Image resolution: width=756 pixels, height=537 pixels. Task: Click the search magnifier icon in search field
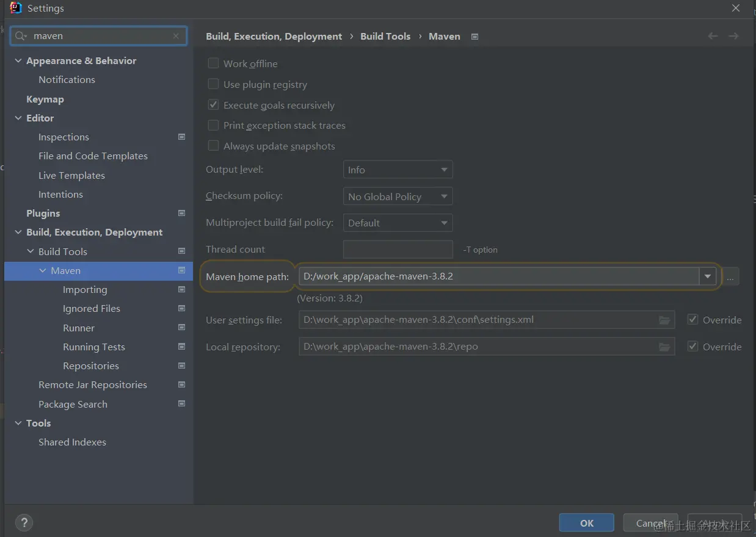click(x=21, y=36)
